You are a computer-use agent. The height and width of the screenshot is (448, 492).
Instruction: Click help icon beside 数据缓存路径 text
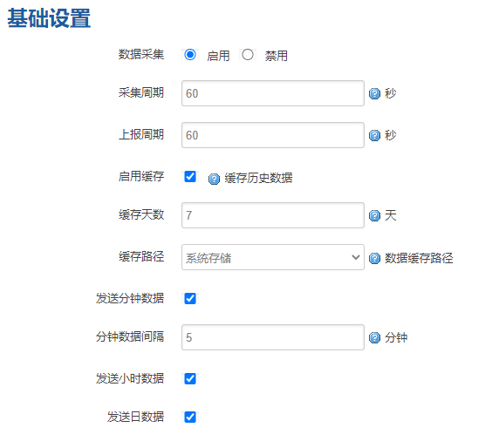(x=374, y=258)
